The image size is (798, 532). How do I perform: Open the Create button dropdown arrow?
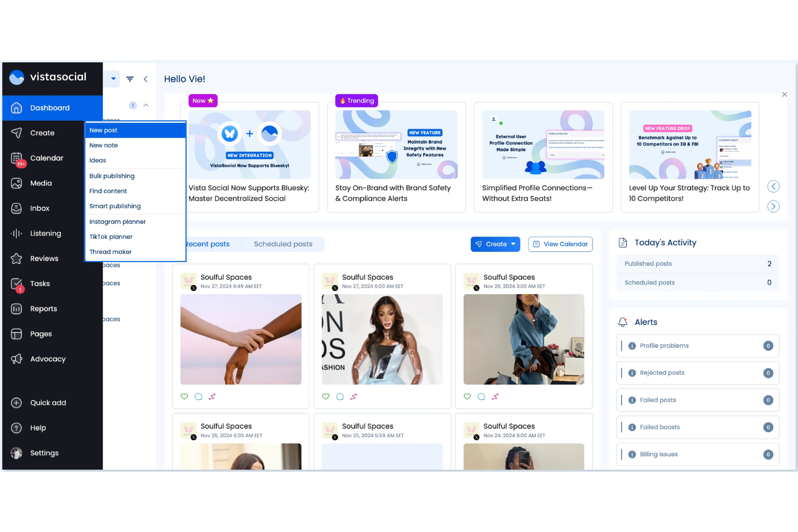(x=512, y=244)
